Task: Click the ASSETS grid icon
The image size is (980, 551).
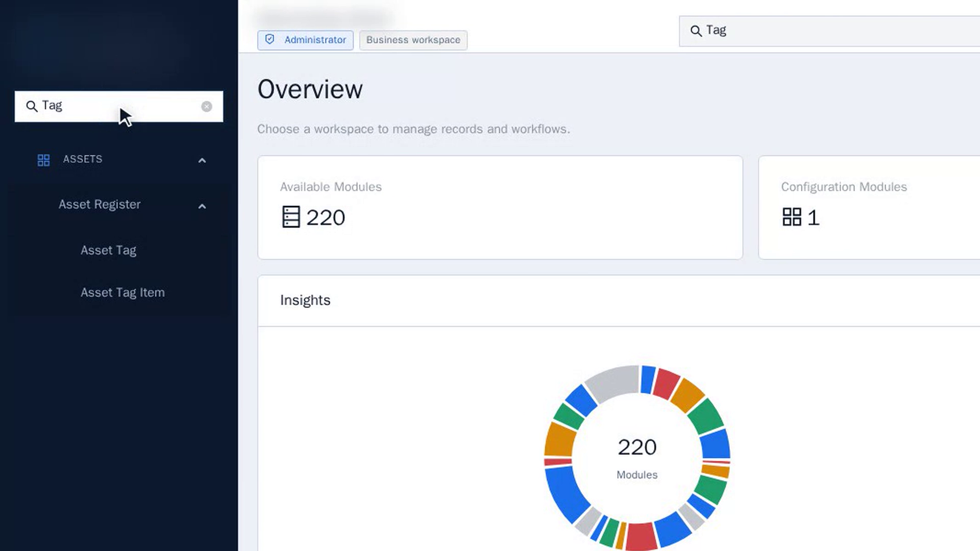Action: [x=43, y=160]
